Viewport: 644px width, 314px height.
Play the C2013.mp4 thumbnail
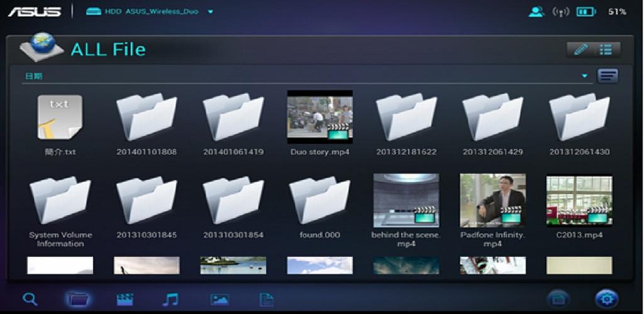click(579, 201)
